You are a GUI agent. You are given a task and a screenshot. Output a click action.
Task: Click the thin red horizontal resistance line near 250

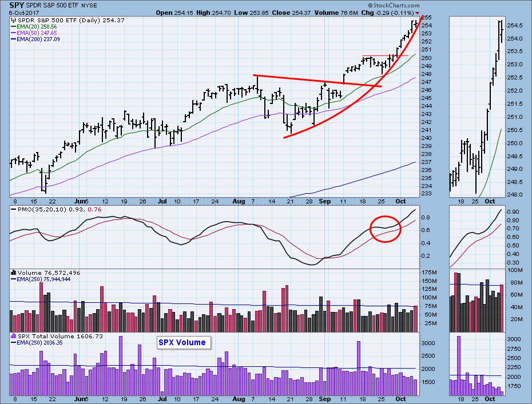pos(386,55)
